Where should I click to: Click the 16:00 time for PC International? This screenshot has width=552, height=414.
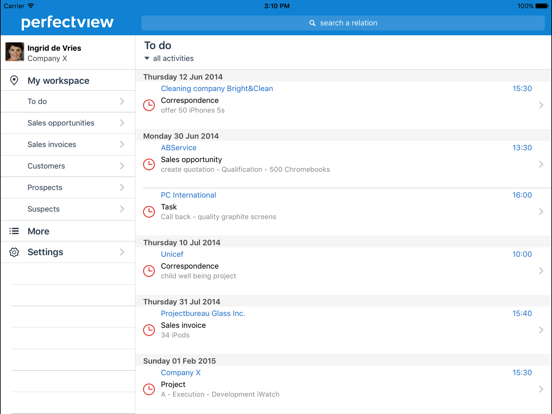[522, 195]
